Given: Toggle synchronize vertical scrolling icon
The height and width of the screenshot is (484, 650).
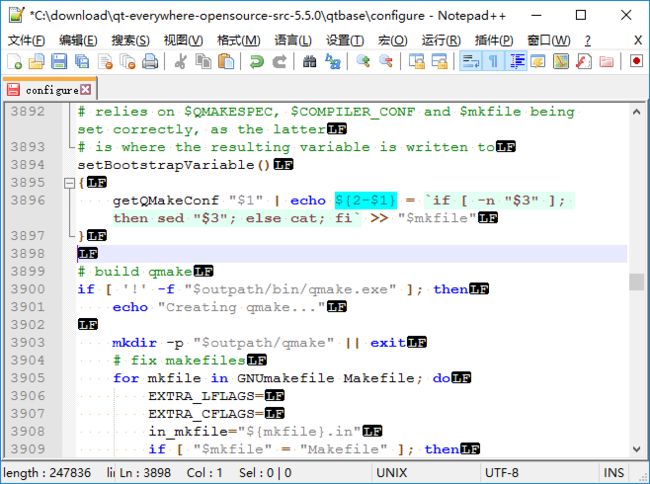Looking at the screenshot, I should pos(417,61).
